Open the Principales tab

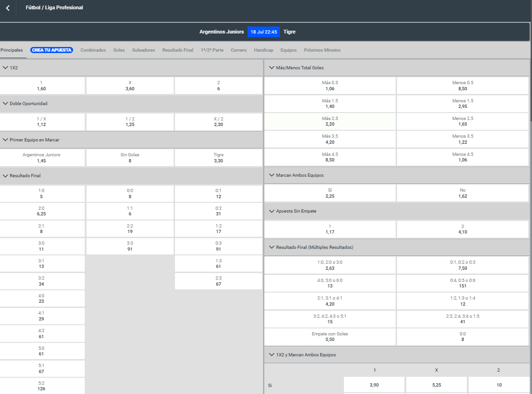pos(12,50)
